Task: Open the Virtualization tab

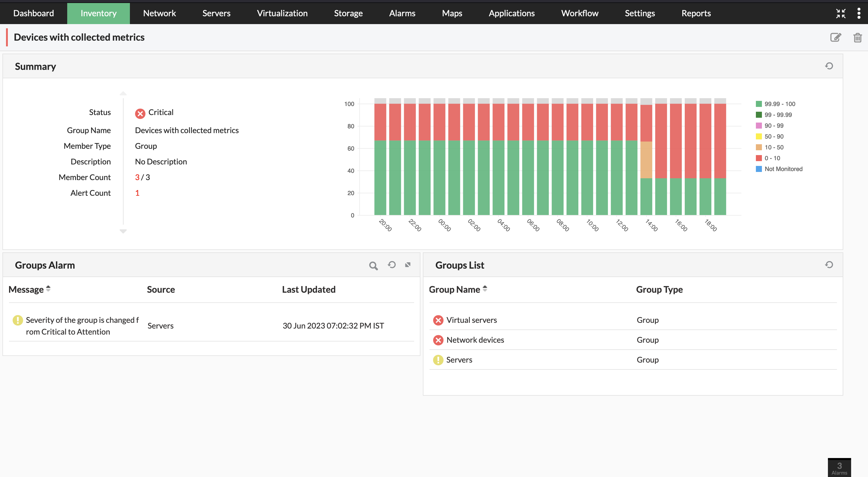Action: (282, 13)
